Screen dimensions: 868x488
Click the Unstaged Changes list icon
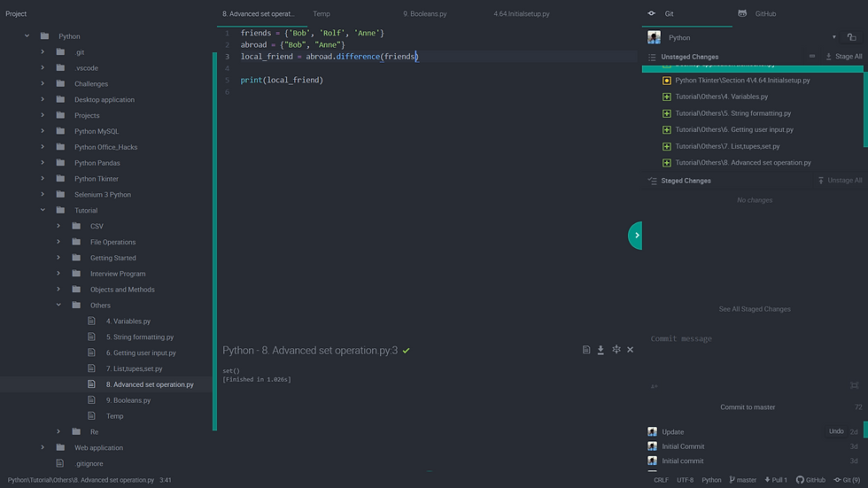[652, 57]
